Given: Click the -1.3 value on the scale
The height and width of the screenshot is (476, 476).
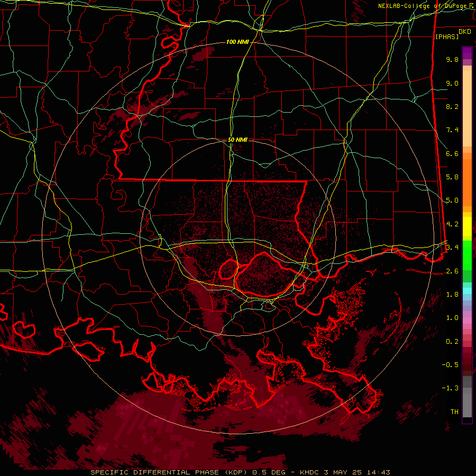Looking at the screenshot, I should point(450,388).
